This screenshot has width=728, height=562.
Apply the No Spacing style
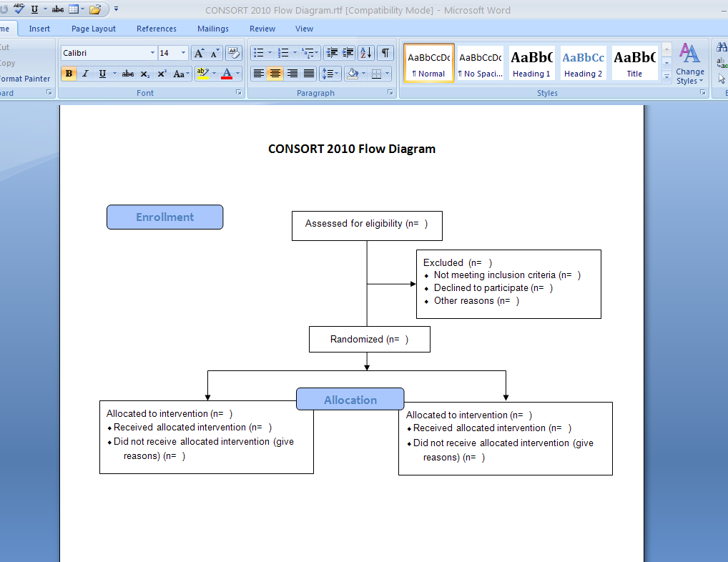click(x=480, y=63)
